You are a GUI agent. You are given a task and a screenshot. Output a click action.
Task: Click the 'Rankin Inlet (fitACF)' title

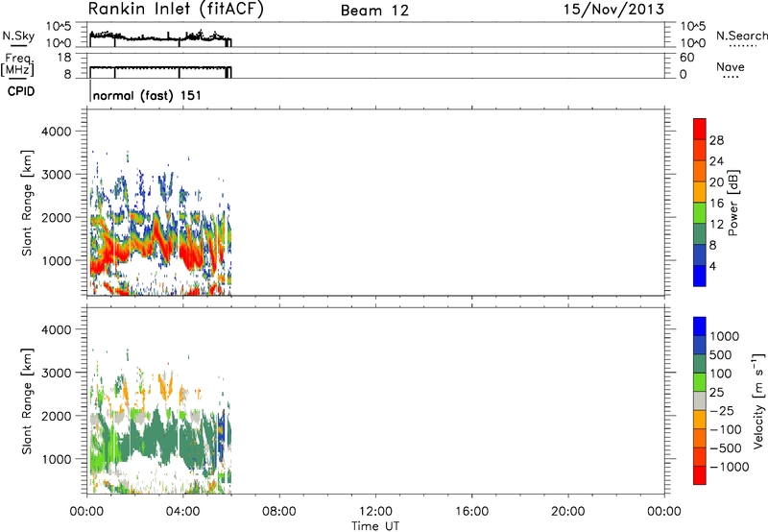(176, 10)
